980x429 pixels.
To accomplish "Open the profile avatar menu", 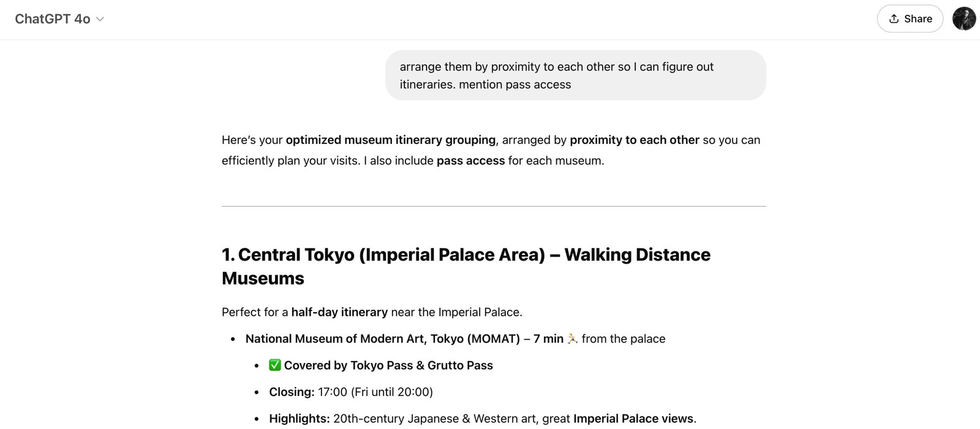I will tap(963, 19).
